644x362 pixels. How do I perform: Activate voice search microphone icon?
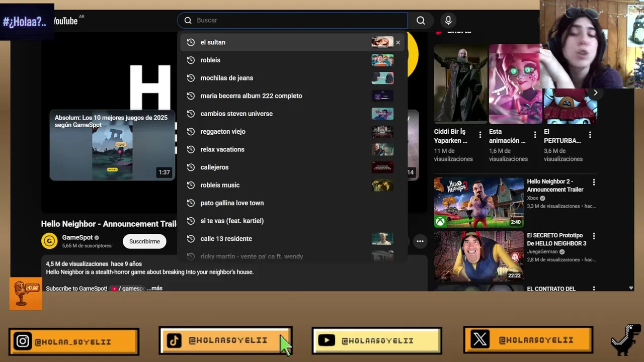(448, 21)
